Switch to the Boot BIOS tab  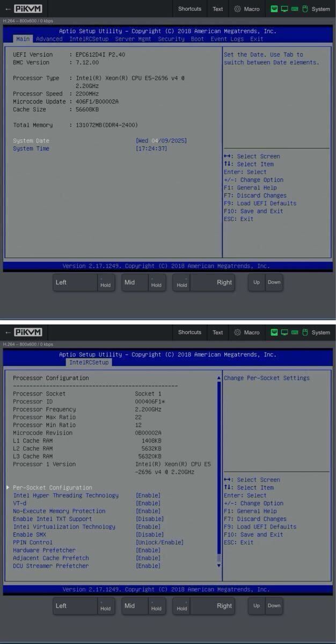click(x=198, y=39)
